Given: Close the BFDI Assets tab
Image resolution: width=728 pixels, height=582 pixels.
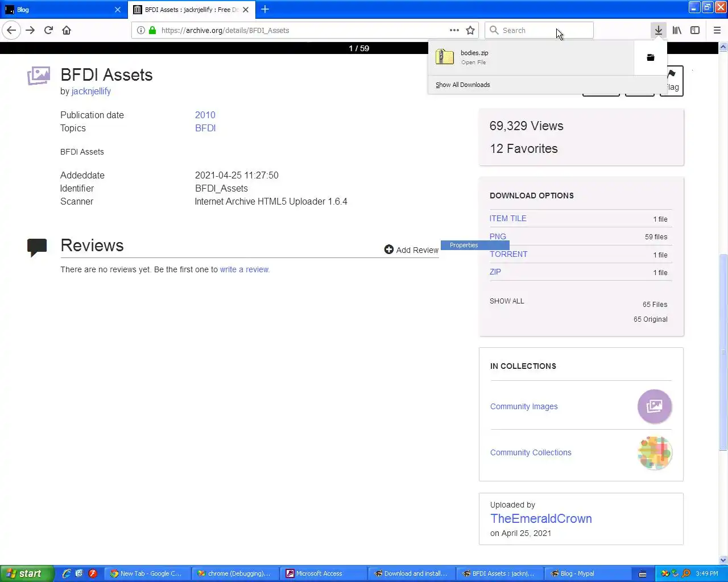Looking at the screenshot, I should click(x=246, y=10).
